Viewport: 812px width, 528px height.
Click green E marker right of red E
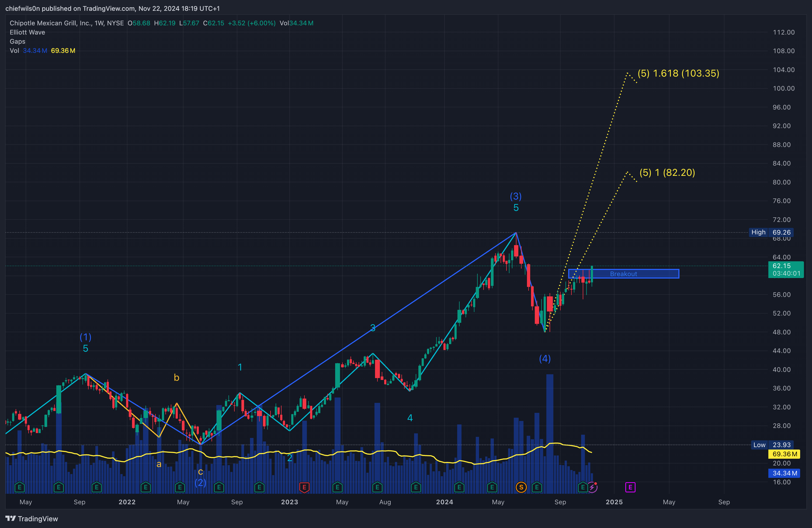tap(337, 487)
